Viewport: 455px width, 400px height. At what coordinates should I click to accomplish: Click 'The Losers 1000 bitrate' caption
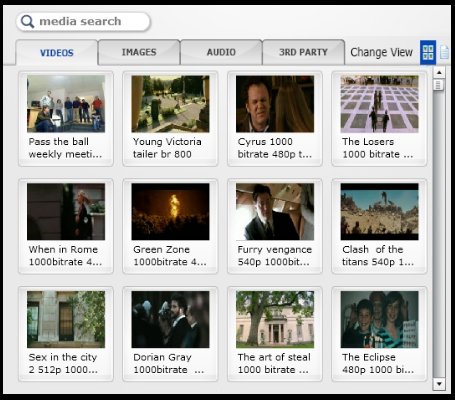click(377, 148)
